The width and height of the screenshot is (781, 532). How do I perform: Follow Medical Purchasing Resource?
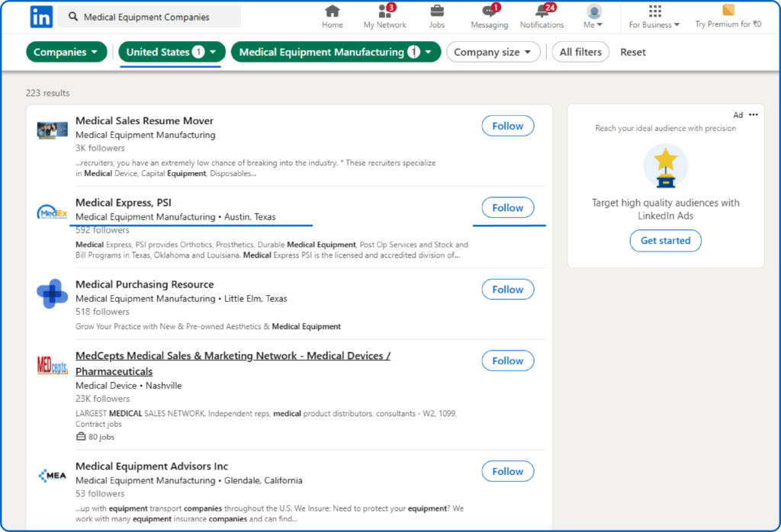[x=507, y=289]
